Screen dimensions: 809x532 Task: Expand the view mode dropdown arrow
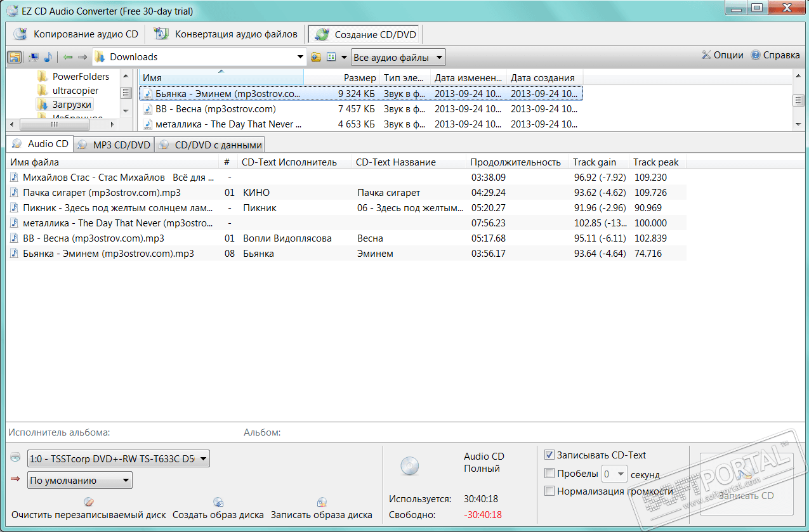(x=344, y=57)
